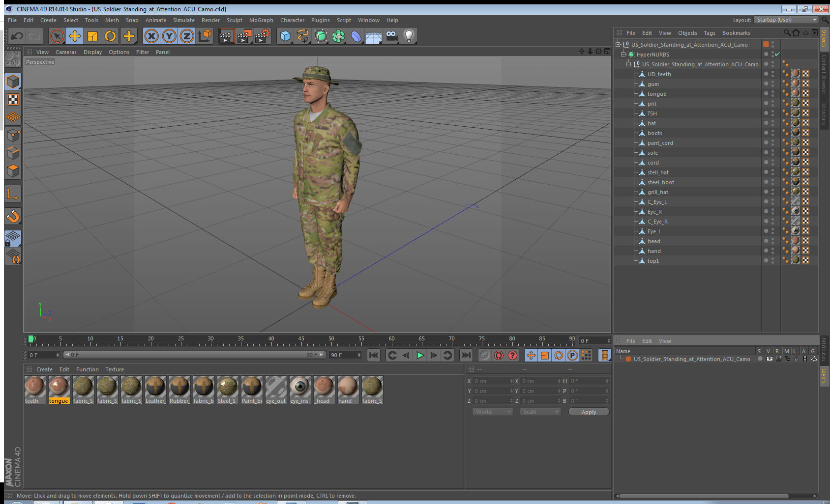This screenshot has height=504, width=830.
Task: Click the record active objects button
Action: coord(485,355)
